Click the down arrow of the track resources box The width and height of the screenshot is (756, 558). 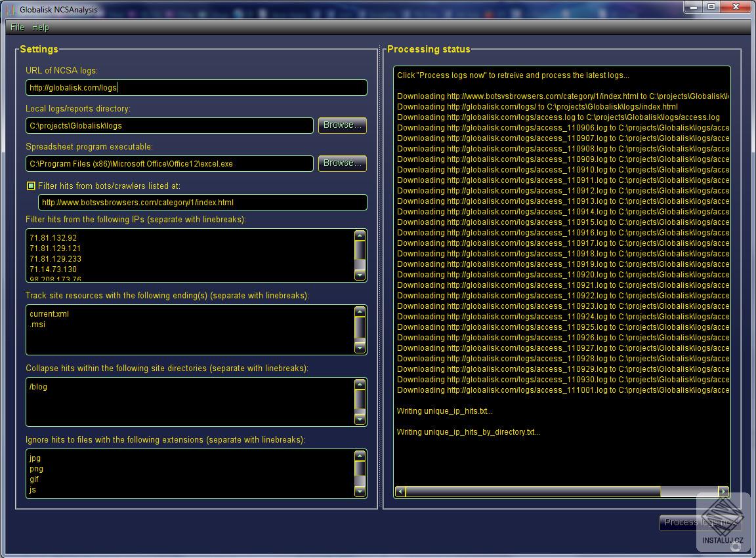click(360, 348)
